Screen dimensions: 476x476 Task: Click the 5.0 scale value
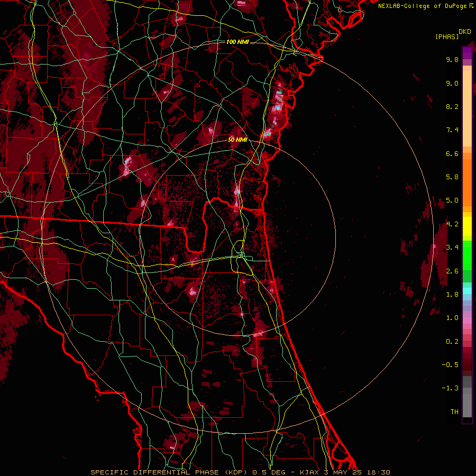pyautogui.click(x=452, y=200)
